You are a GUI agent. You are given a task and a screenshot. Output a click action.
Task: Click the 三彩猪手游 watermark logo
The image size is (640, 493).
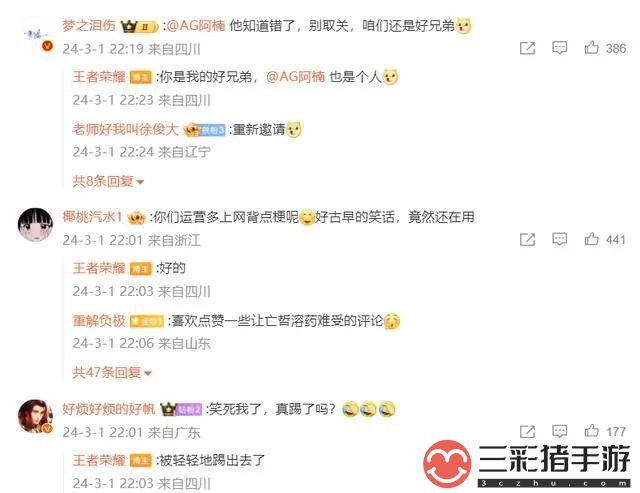(x=527, y=464)
